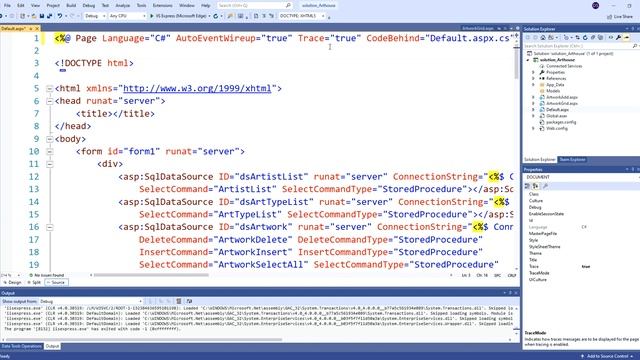Show Properties window categorized view icon
The width and height of the screenshot is (640, 360).
click(x=527, y=186)
